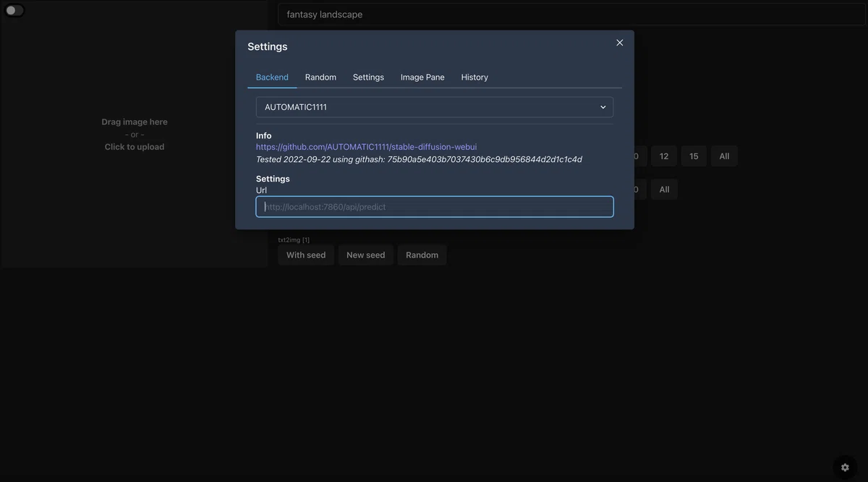Click the txt2img [1] label

pos(294,240)
